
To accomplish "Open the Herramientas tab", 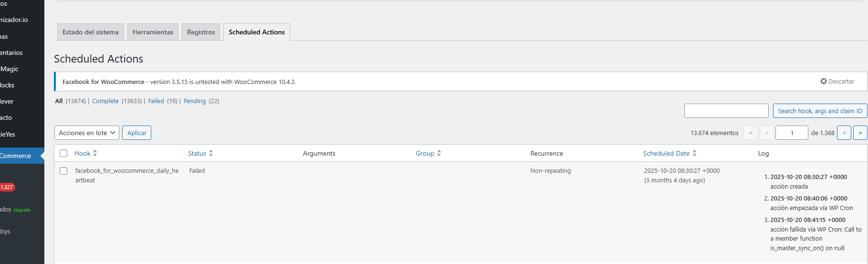I will [153, 32].
